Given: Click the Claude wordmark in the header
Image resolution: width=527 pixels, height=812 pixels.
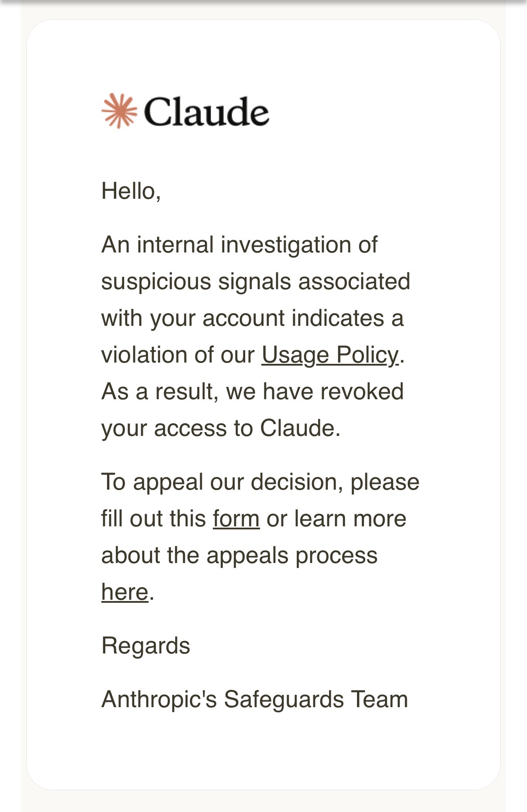Looking at the screenshot, I should (x=206, y=112).
